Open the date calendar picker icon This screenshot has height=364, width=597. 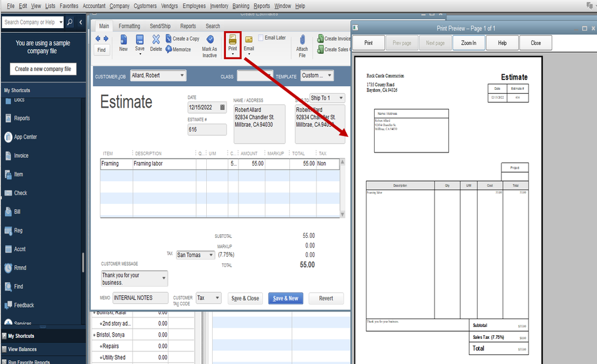[222, 108]
